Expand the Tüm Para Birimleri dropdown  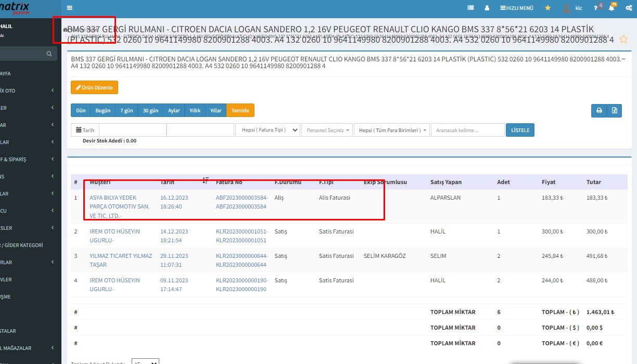pyautogui.click(x=392, y=130)
